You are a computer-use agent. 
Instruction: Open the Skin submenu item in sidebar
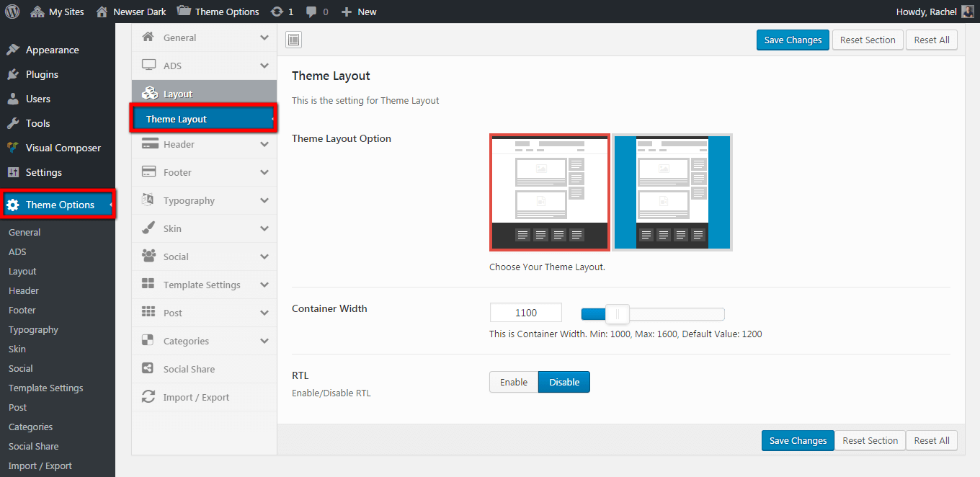17,349
